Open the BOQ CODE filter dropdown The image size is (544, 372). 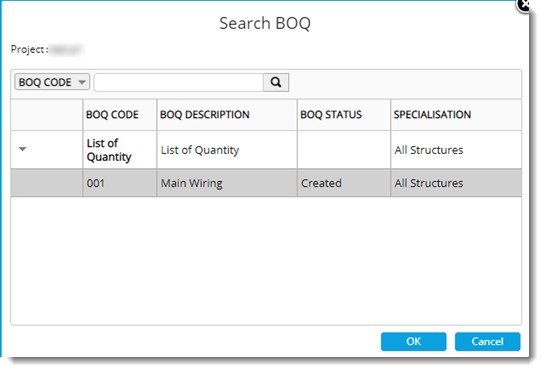click(52, 82)
